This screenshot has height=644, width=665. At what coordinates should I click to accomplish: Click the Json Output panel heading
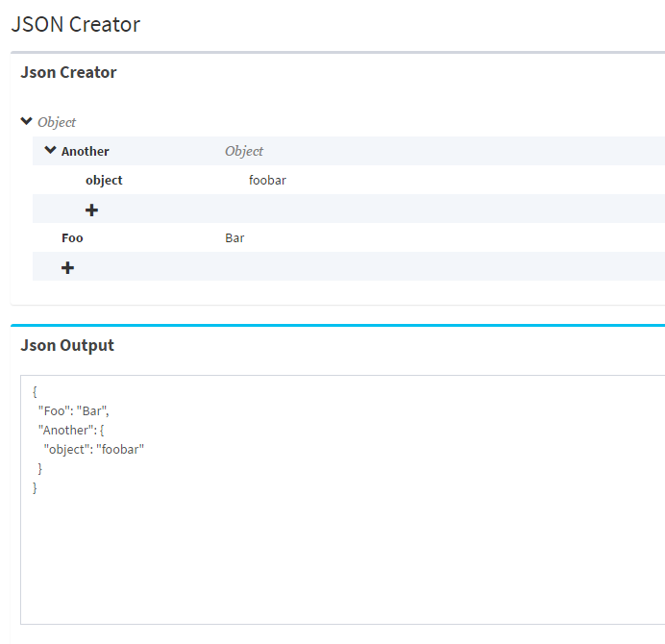pyautogui.click(x=67, y=345)
